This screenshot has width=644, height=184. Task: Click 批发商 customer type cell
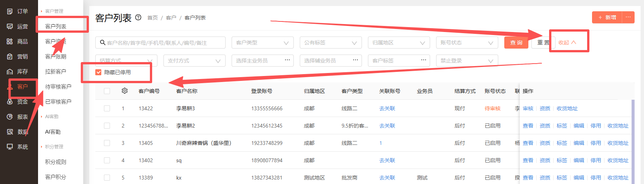(349, 178)
